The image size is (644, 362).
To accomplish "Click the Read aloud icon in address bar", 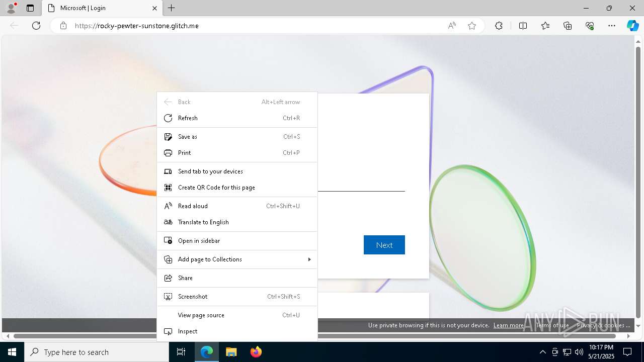I will point(452,26).
